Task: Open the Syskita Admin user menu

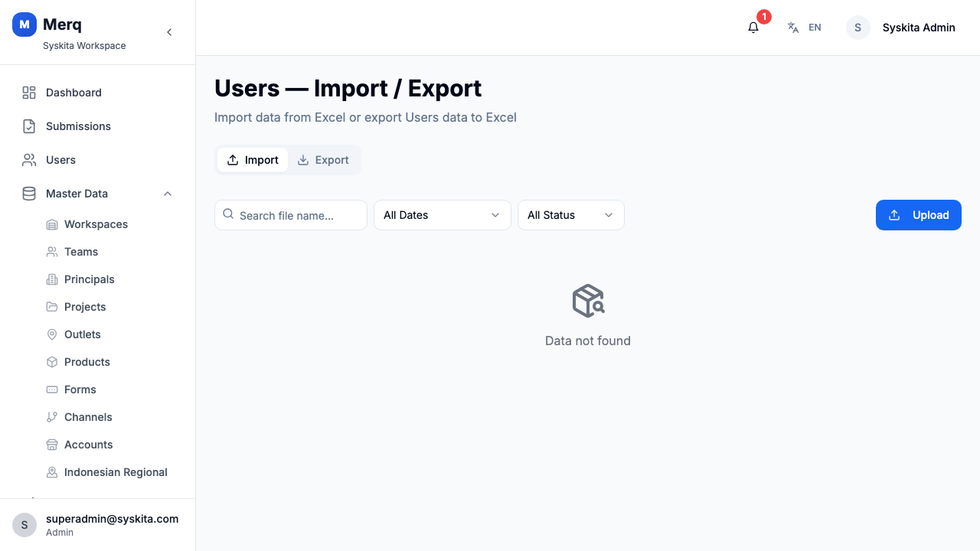Action: tap(901, 28)
